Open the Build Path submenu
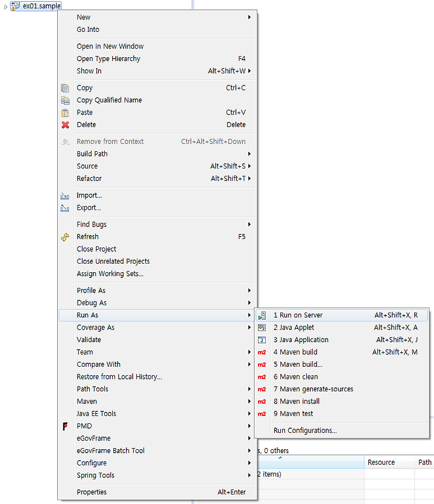 pyautogui.click(x=158, y=154)
